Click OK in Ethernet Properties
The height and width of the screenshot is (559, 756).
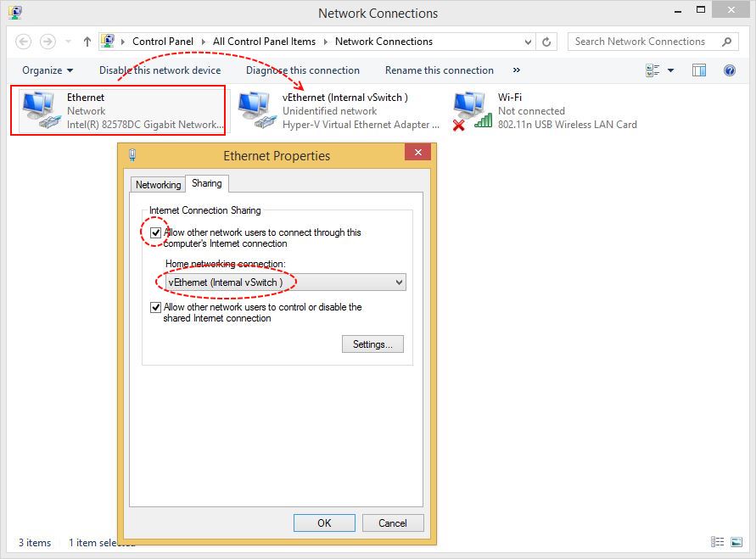tap(324, 523)
